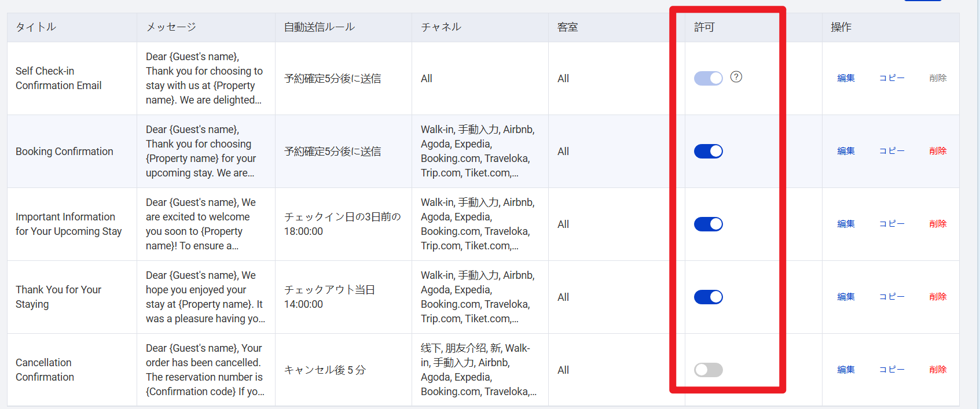The height and width of the screenshot is (409, 980).
Task: Click 削除 in Important Information for Your Upcoming Stay row
Action: tap(938, 224)
